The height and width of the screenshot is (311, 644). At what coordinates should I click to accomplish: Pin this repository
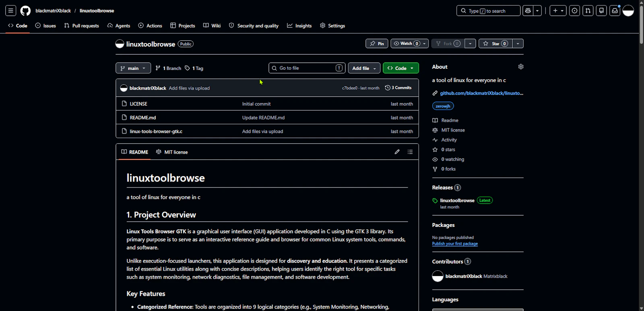click(x=377, y=43)
